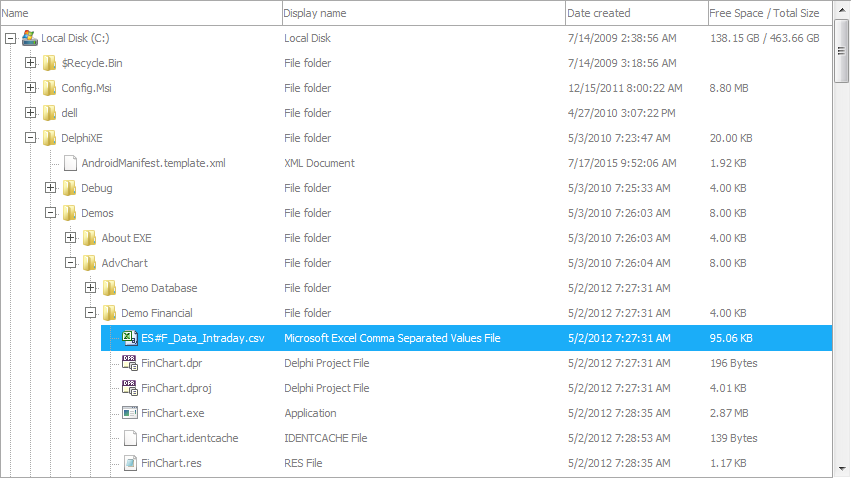The image size is (851, 478).
Task: Collapse the Demo Financial folder
Action: pyautogui.click(x=91, y=313)
